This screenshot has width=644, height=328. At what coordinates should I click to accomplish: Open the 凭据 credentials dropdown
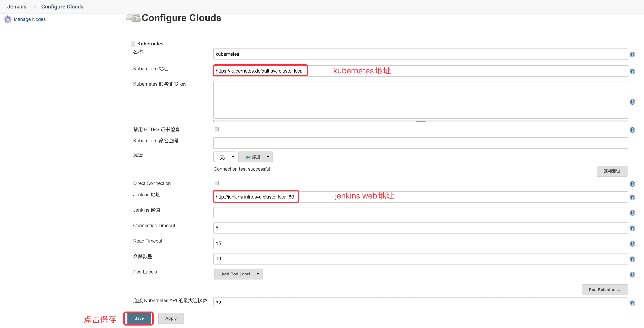(224, 157)
